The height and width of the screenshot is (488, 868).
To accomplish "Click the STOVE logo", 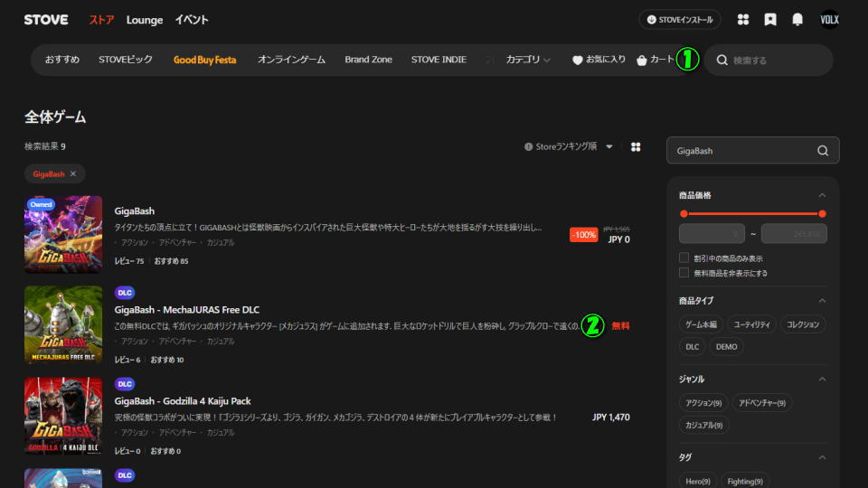I will 46,20.
